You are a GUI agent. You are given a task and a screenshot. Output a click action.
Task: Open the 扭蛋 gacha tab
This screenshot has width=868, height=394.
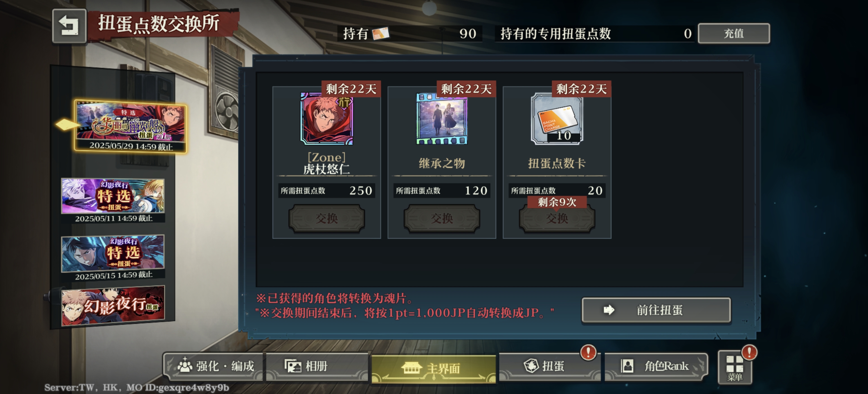[550, 366]
